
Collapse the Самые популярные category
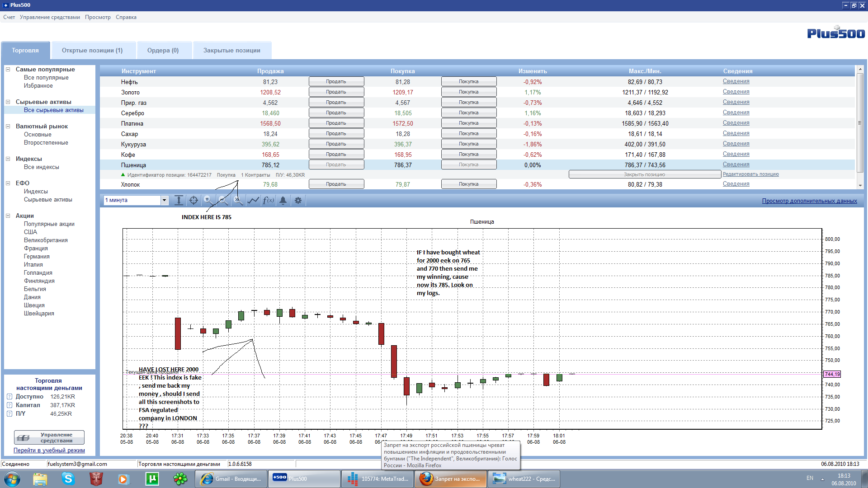pyautogui.click(x=8, y=70)
